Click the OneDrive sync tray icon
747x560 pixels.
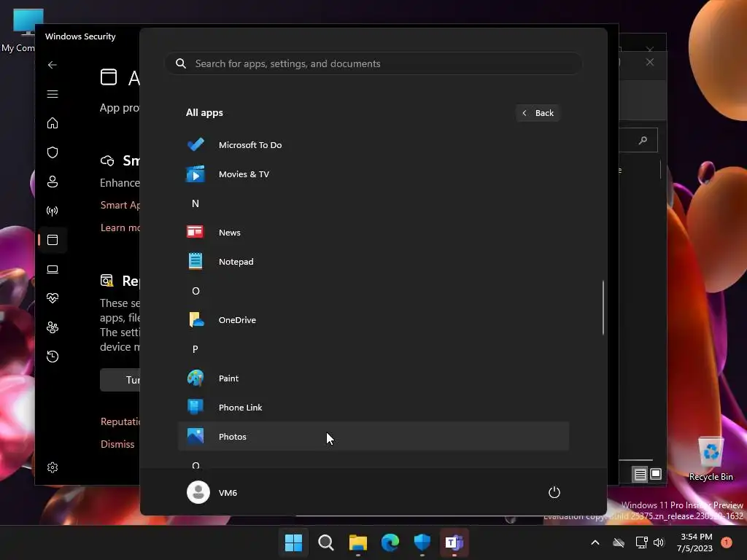[619, 542]
